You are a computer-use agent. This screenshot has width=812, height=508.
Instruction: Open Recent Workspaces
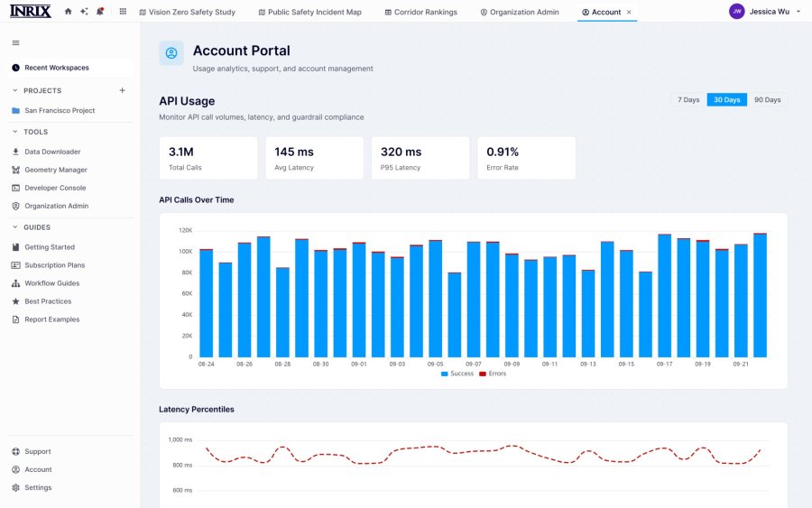[69, 68]
